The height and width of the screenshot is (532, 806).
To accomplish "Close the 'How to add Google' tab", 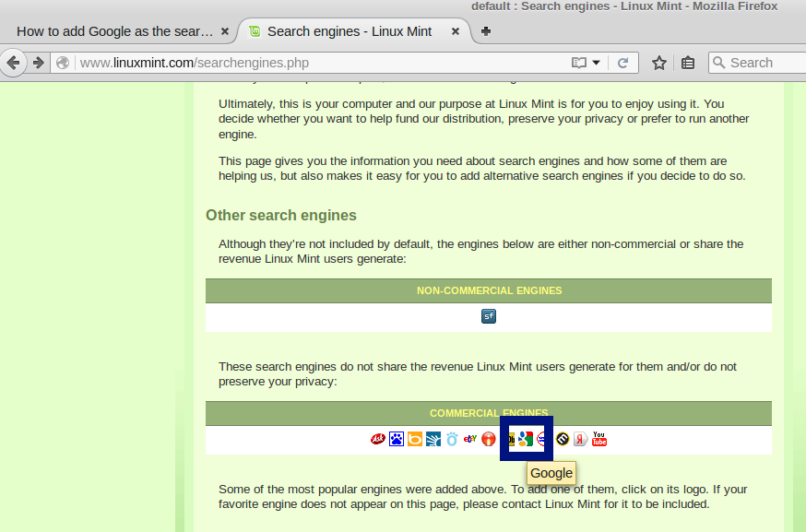I will (x=225, y=31).
